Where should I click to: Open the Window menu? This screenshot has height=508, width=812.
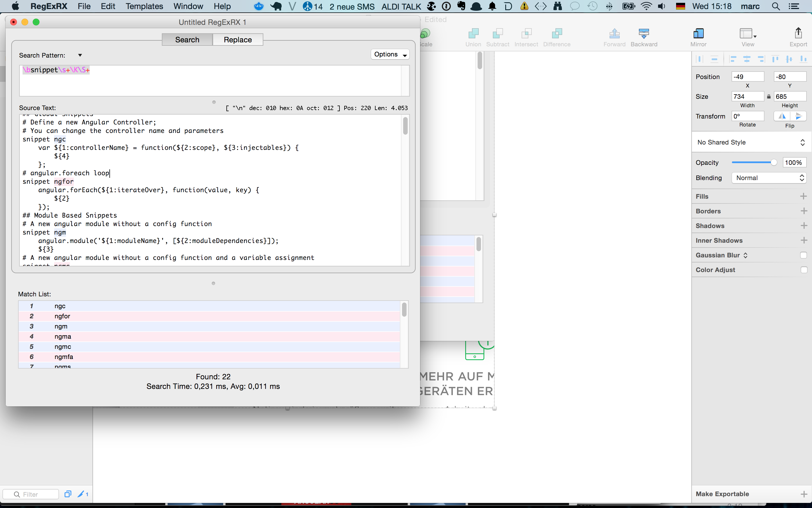click(188, 6)
